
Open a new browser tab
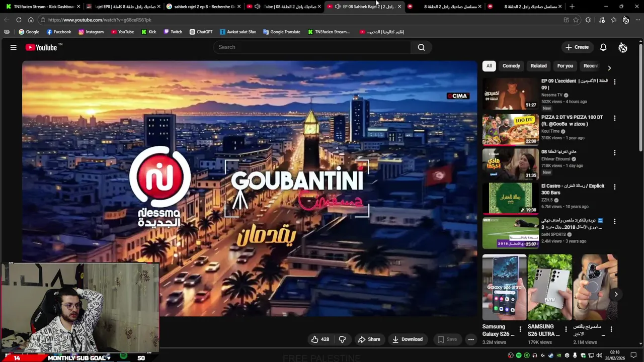click(572, 7)
